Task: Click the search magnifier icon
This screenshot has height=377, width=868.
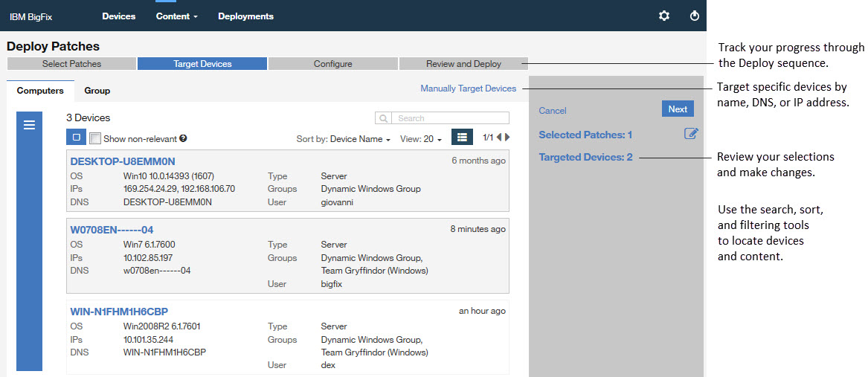Action: pyautogui.click(x=384, y=118)
